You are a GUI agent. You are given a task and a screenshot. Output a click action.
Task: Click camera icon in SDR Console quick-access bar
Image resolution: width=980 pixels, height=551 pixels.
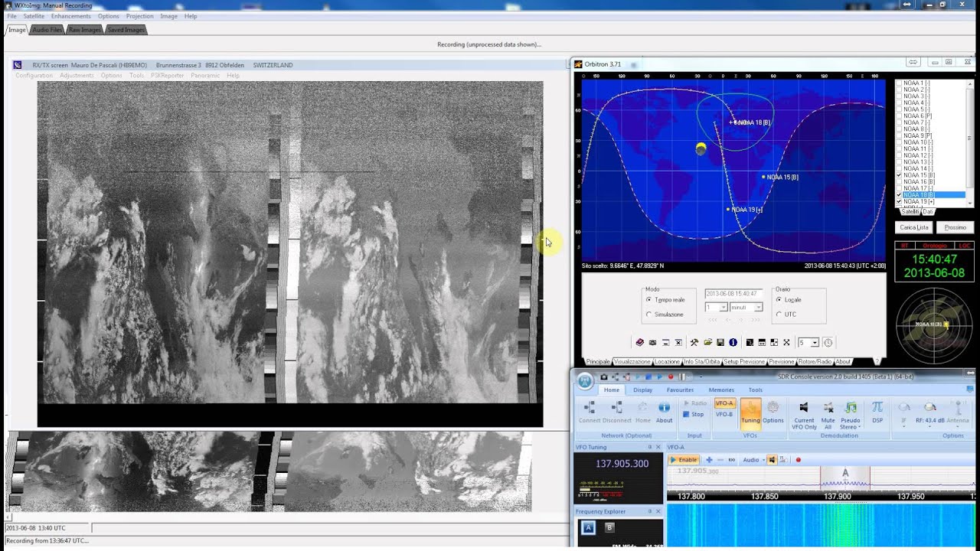pyautogui.click(x=604, y=377)
